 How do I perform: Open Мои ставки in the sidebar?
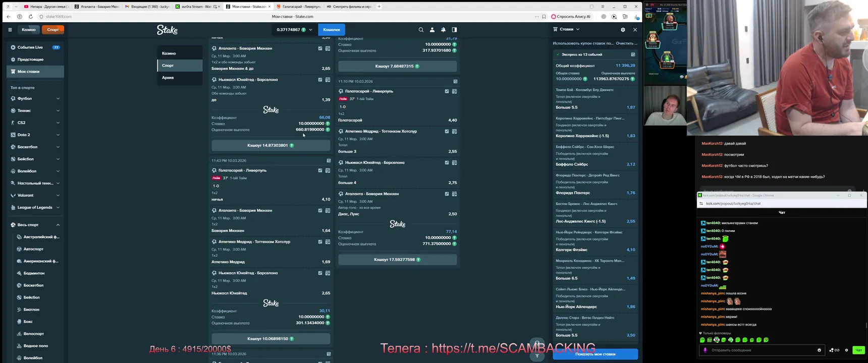click(35, 72)
